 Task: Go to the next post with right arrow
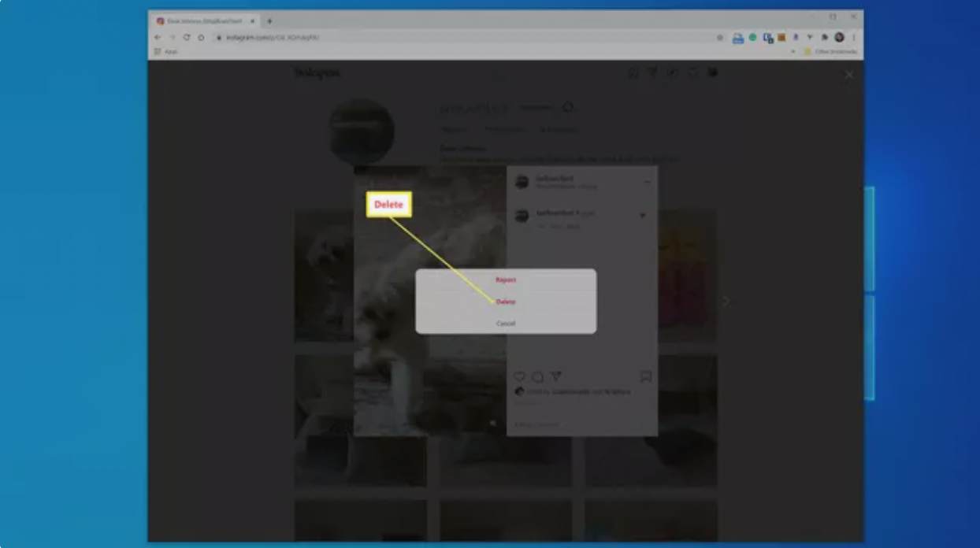(726, 302)
